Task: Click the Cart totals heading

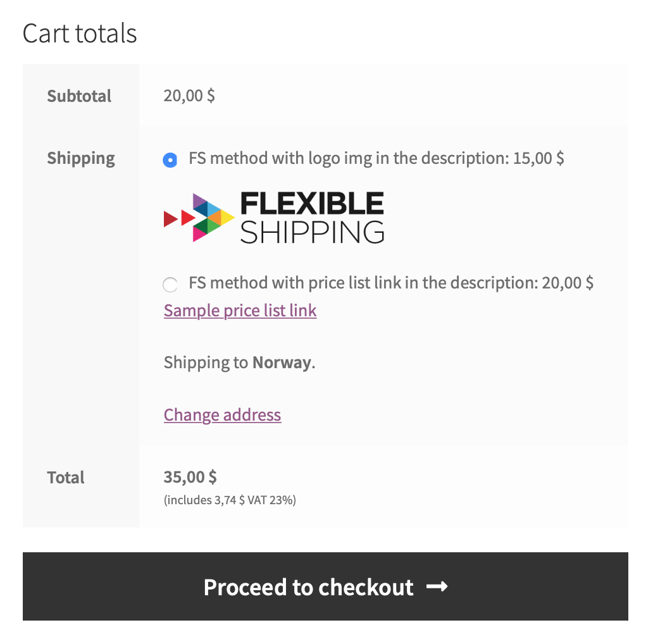Action: 80,34
